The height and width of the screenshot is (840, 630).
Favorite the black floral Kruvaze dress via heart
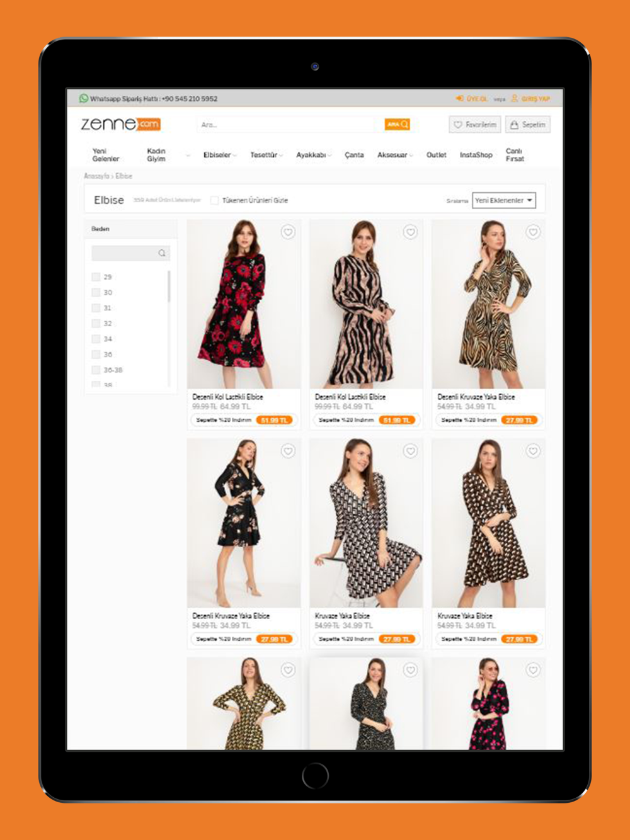[x=288, y=451]
